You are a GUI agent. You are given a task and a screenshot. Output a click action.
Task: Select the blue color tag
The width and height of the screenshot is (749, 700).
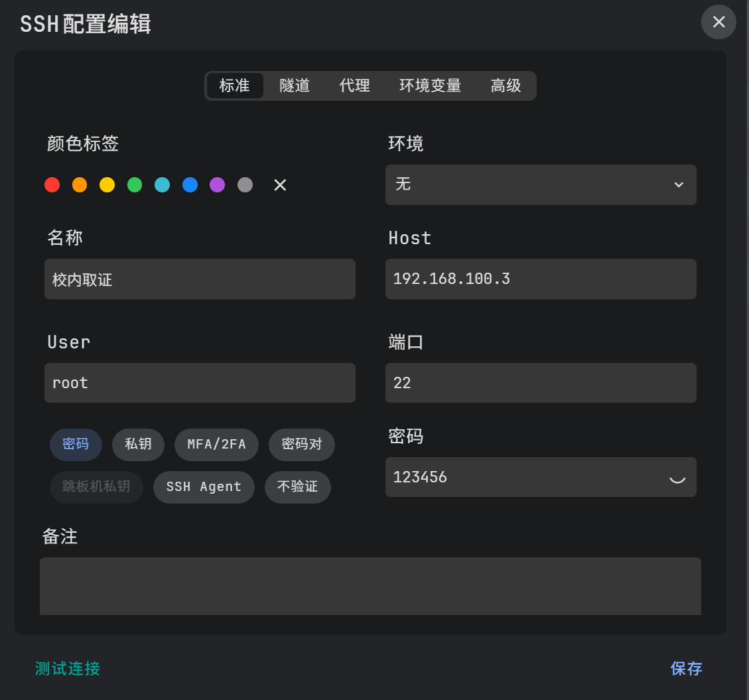[190, 185]
